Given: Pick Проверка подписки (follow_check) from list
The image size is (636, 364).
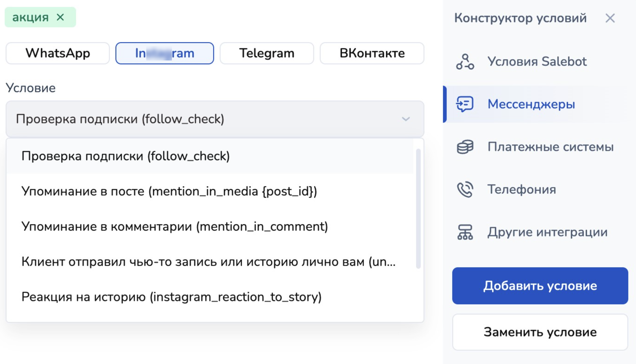Looking at the screenshot, I should [125, 156].
